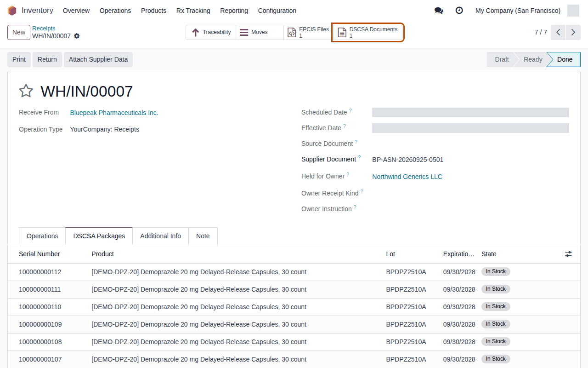Image resolution: width=588 pixels, height=368 pixels.
Task: Open the Note tab
Action: click(x=203, y=236)
